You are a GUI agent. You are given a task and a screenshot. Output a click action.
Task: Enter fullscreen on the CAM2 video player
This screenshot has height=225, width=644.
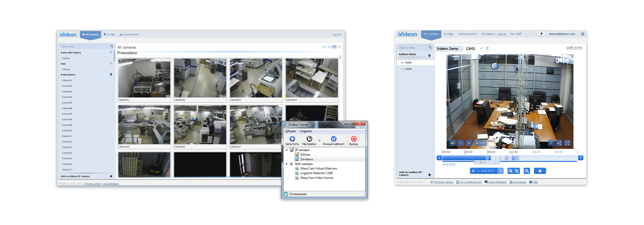[567, 143]
